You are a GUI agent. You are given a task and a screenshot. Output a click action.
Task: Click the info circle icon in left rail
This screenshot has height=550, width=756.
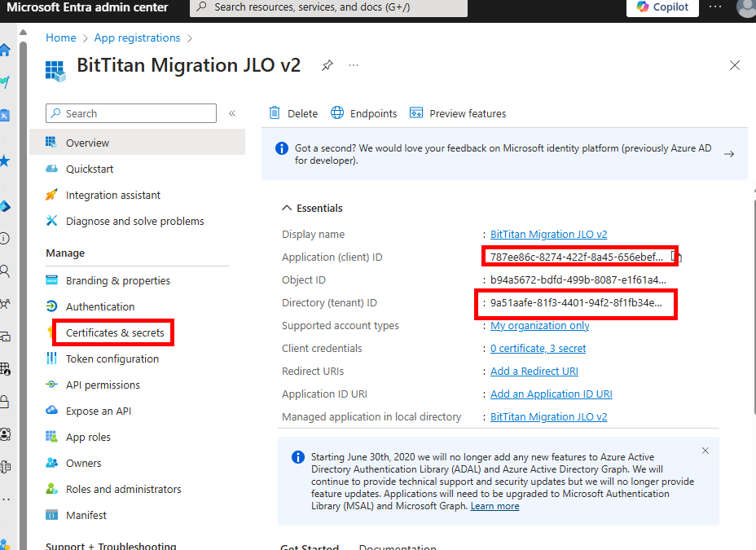(4, 238)
